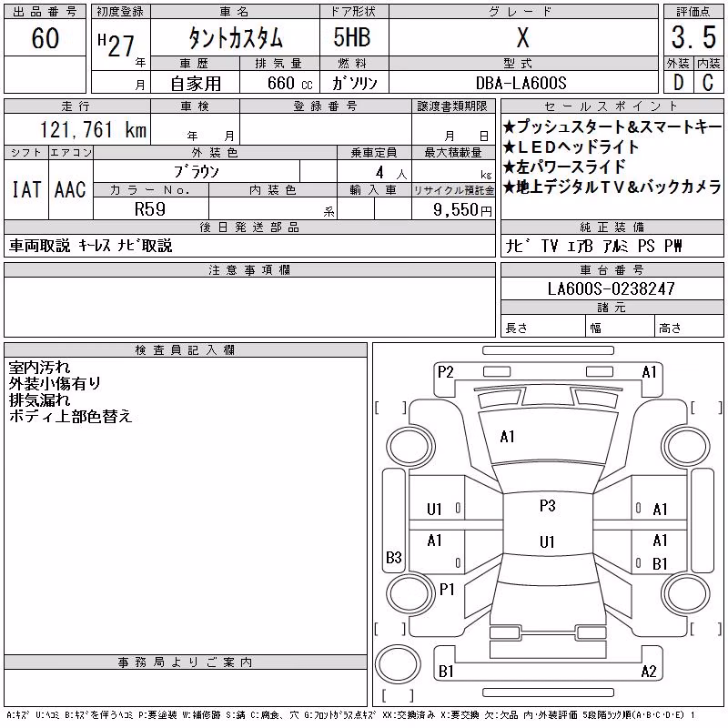
Task: Select inspector note "室内汚れ"
Action: click(39, 368)
